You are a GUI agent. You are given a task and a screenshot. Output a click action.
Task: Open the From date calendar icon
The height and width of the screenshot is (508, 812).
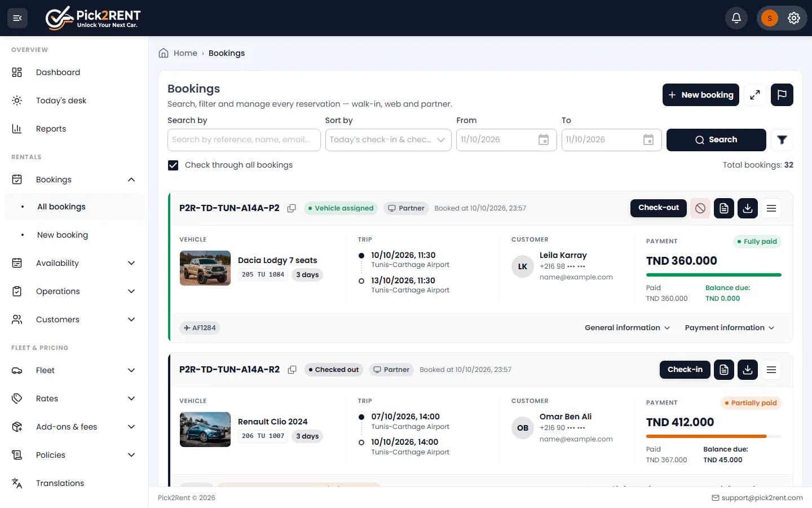[x=544, y=140]
